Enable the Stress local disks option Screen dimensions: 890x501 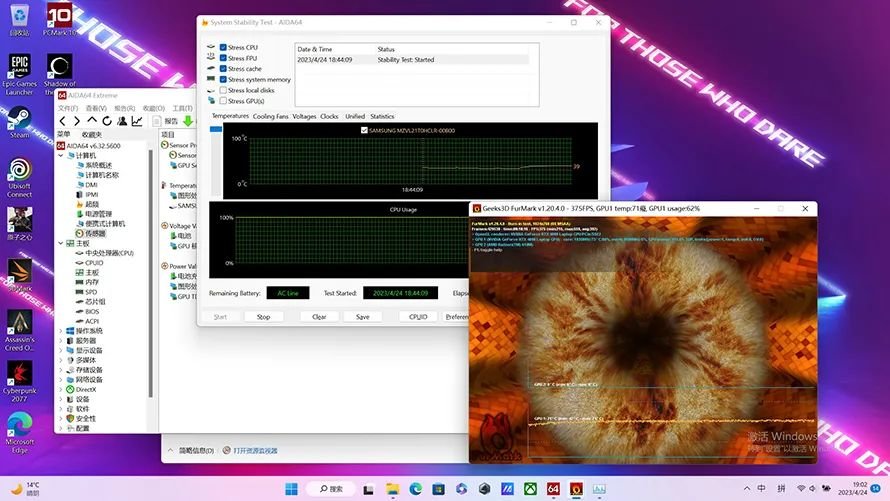[223, 90]
